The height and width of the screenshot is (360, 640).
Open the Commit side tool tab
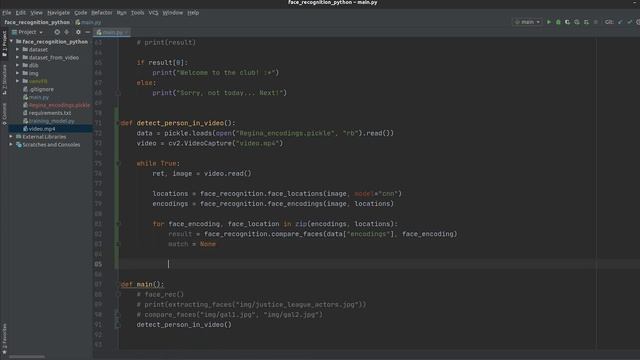[4, 114]
